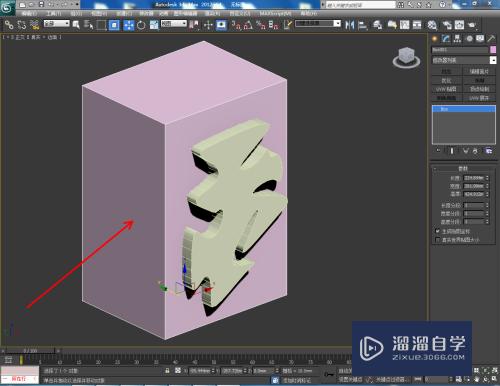Click the UVW 展开 modifier button

pos(479,98)
